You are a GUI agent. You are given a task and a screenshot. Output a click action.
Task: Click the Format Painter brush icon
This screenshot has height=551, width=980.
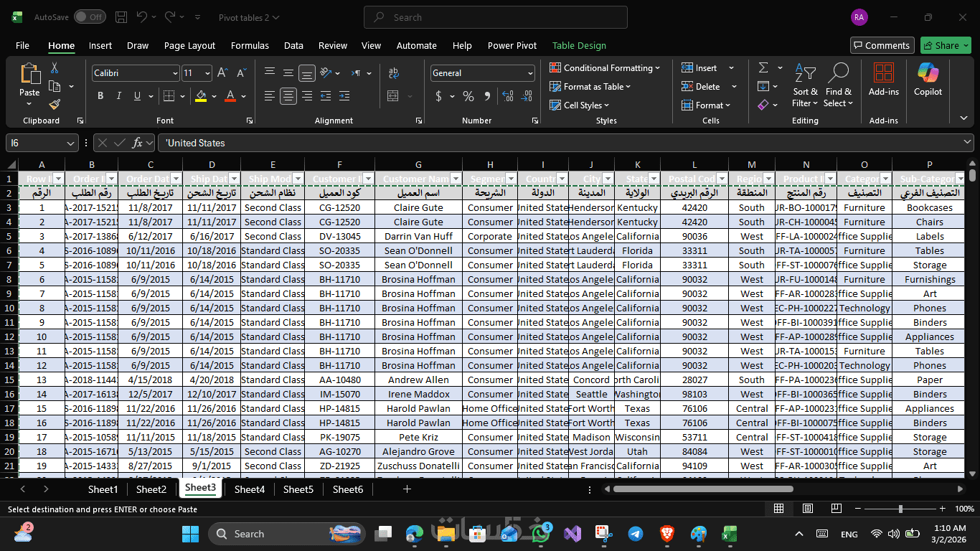pos(55,105)
